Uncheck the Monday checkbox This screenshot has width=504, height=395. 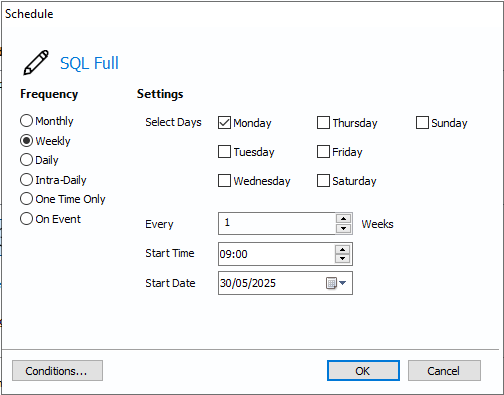[x=224, y=123]
